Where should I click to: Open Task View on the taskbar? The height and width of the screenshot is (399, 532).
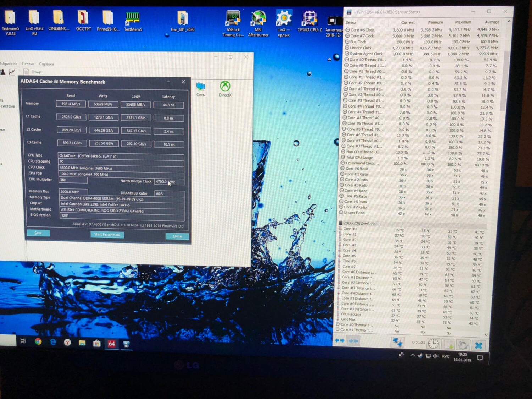coord(23,341)
